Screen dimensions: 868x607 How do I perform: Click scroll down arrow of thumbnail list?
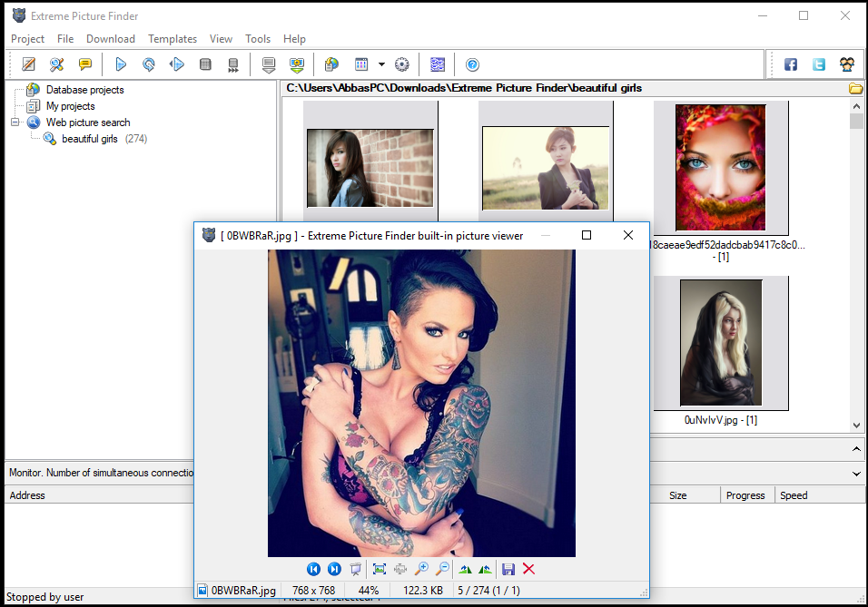(x=856, y=426)
